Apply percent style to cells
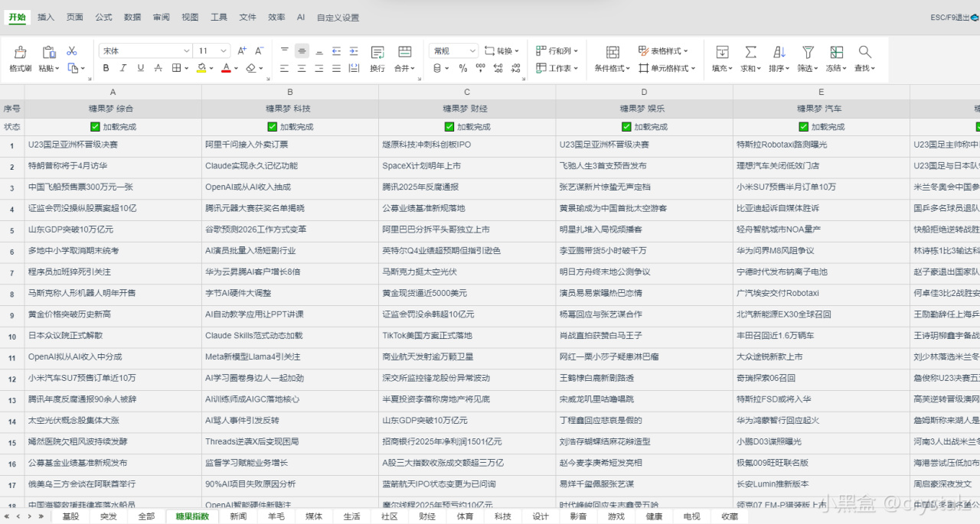The width and height of the screenshot is (980, 524). [x=462, y=68]
